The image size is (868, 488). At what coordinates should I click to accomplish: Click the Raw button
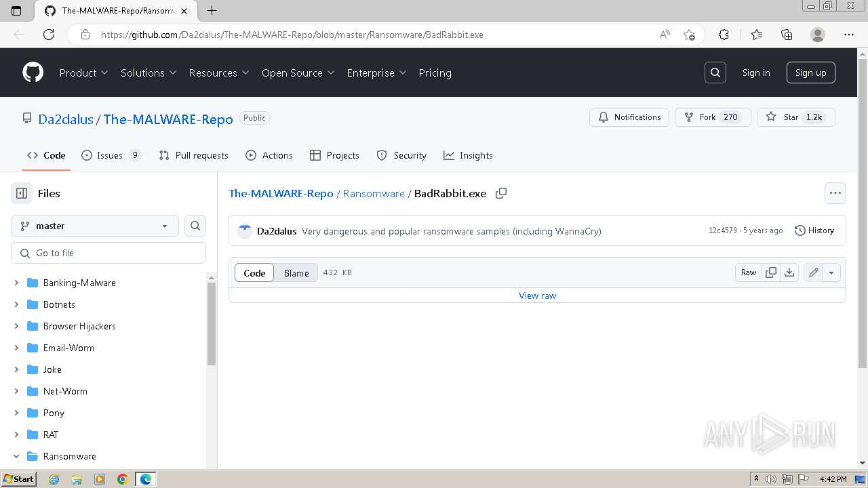[x=749, y=272]
